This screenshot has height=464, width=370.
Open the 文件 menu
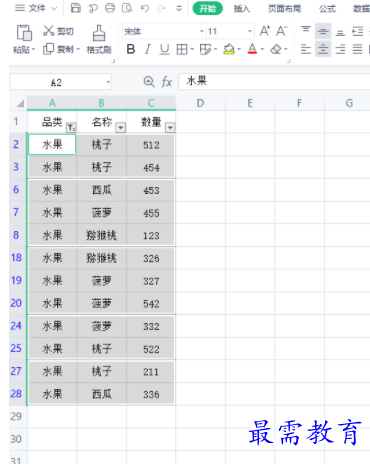(x=36, y=8)
